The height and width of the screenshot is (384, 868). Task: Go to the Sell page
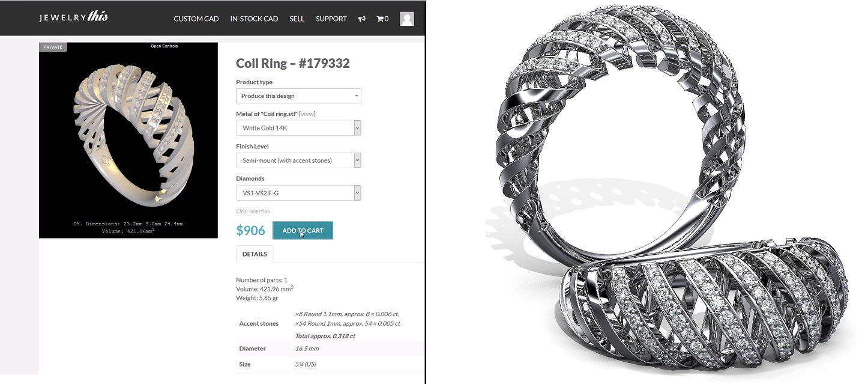297,19
